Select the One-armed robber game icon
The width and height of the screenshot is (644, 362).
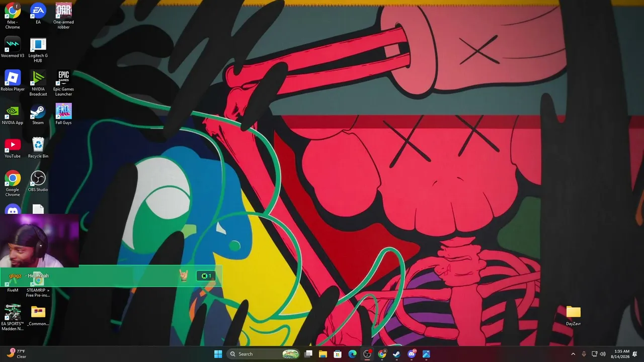click(63, 16)
